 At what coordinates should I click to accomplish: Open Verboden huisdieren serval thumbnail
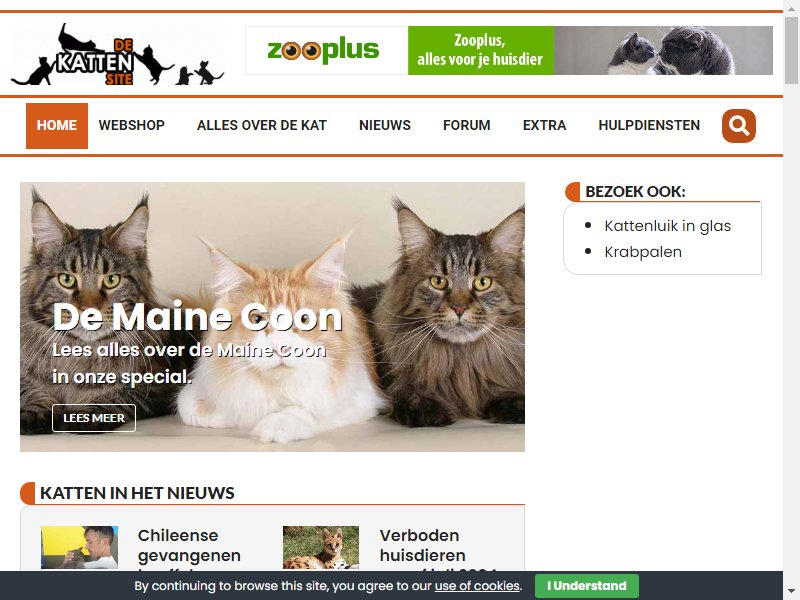point(321,547)
